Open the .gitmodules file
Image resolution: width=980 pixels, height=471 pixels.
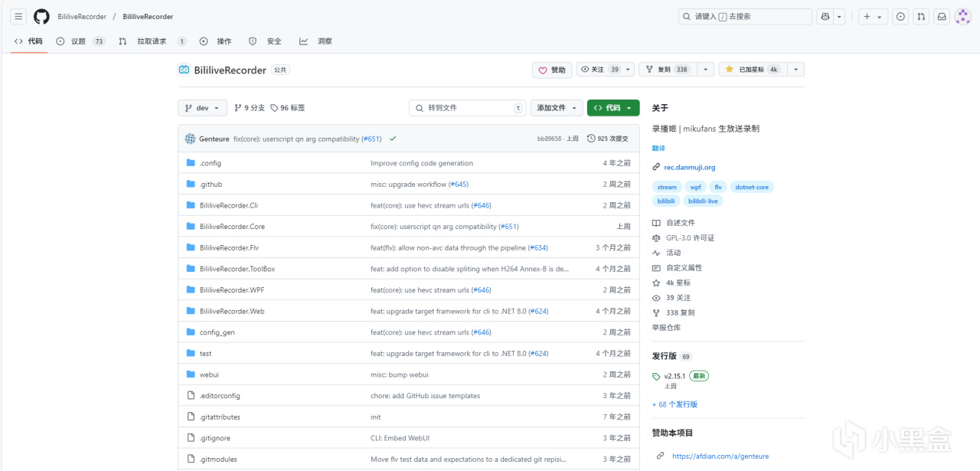tap(218, 460)
